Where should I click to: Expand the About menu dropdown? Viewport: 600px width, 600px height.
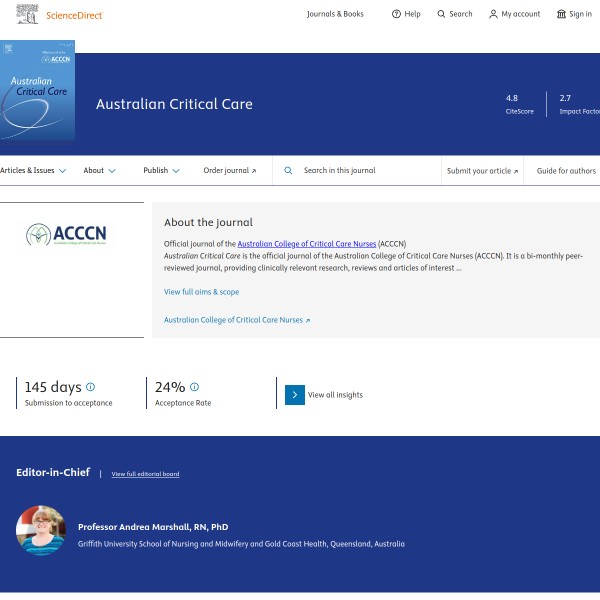[99, 171]
